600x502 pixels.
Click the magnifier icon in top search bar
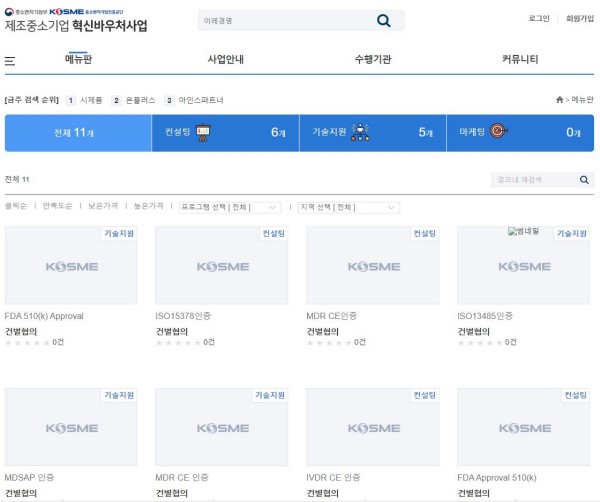click(383, 20)
